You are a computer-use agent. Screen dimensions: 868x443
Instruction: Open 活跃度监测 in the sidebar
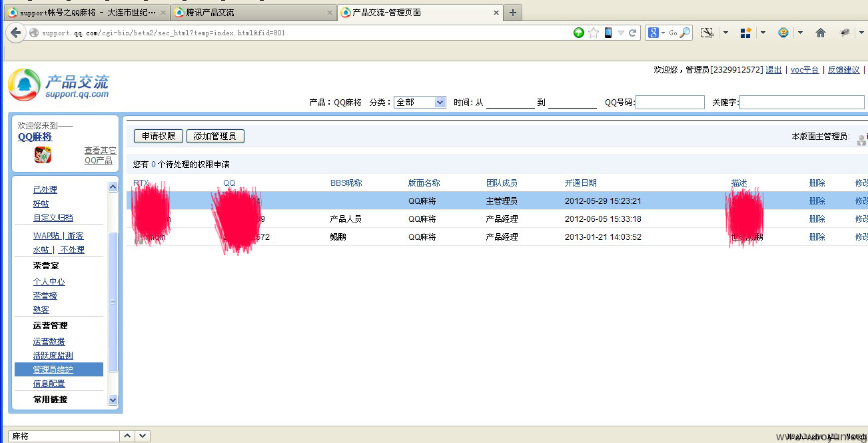click(53, 356)
